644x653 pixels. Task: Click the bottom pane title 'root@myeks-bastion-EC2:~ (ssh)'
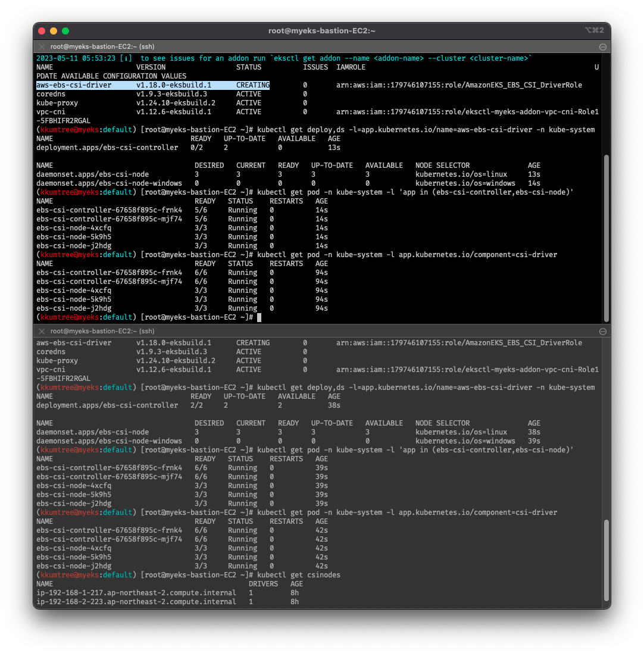102,331
